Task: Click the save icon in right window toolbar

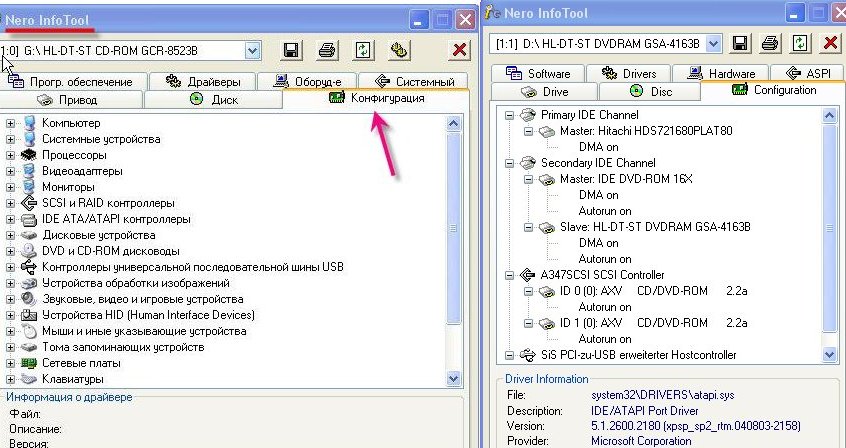Action: tap(740, 43)
